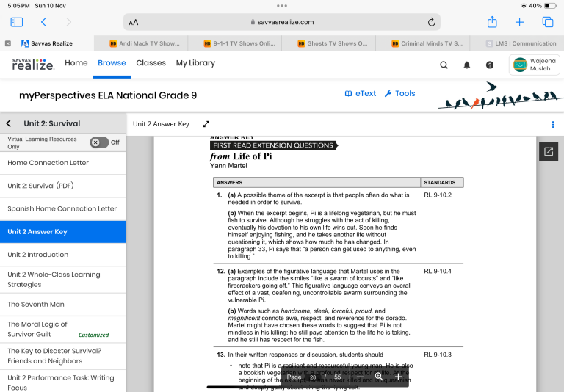The height and width of the screenshot is (392, 564).
Task: Click the page number field
Action: coord(313,377)
